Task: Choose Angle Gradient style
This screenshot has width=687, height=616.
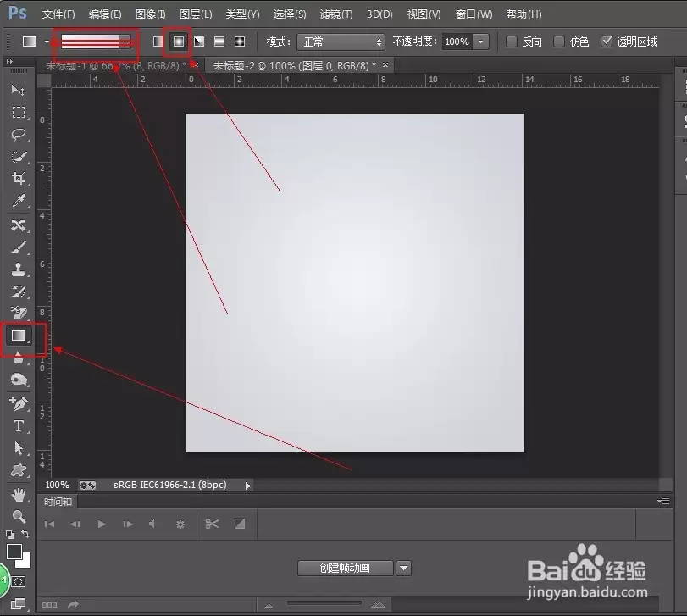Action: [x=199, y=42]
